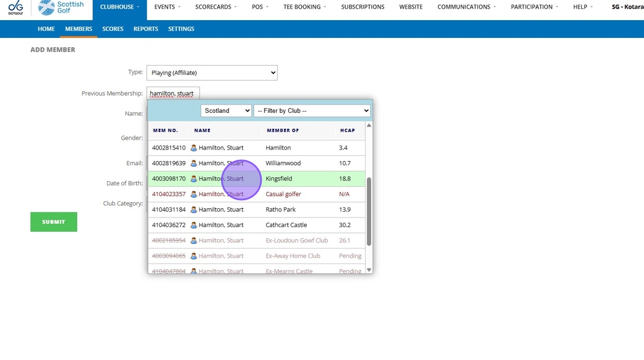Click the Scottish Golf logo
Viewport: 644px width, 360px height.
tap(61, 7)
